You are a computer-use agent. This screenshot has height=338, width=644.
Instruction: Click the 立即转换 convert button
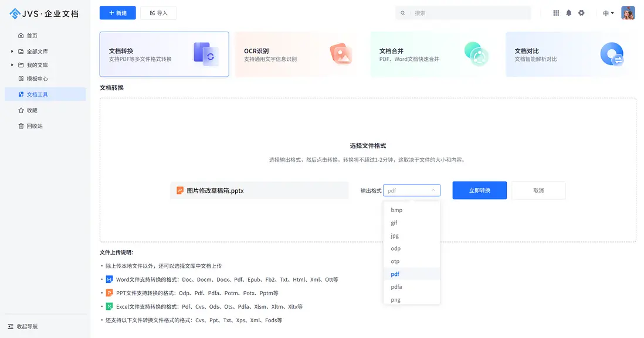(479, 190)
